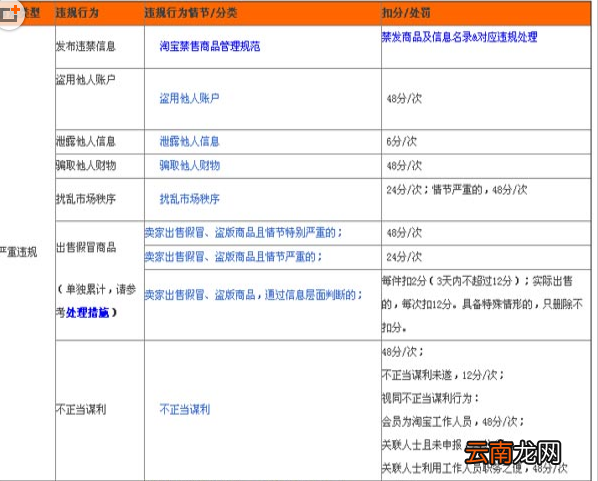
Task: Click penalty text 24分/次；情节严重的，48分/次
Action: (x=457, y=190)
